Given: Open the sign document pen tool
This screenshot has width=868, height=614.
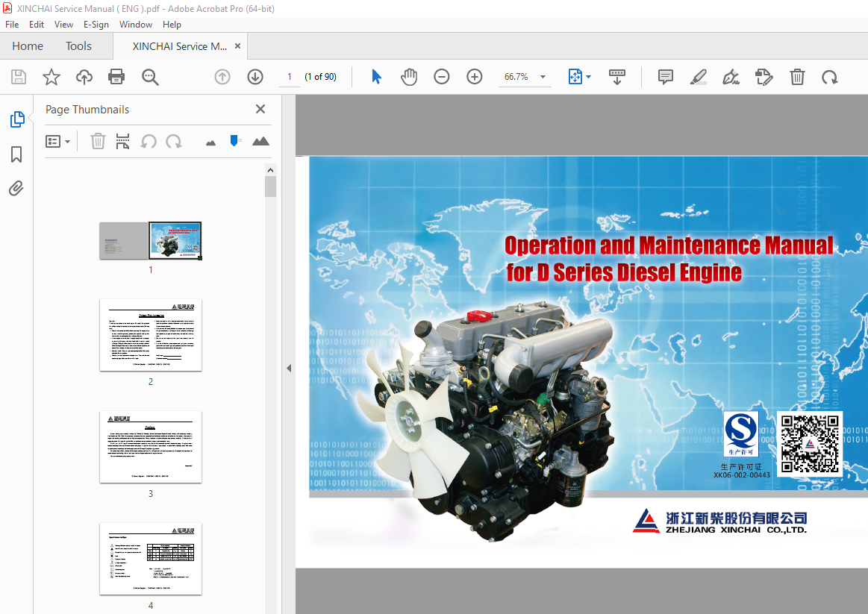Looking at the screenshot, I should [731, 77].
